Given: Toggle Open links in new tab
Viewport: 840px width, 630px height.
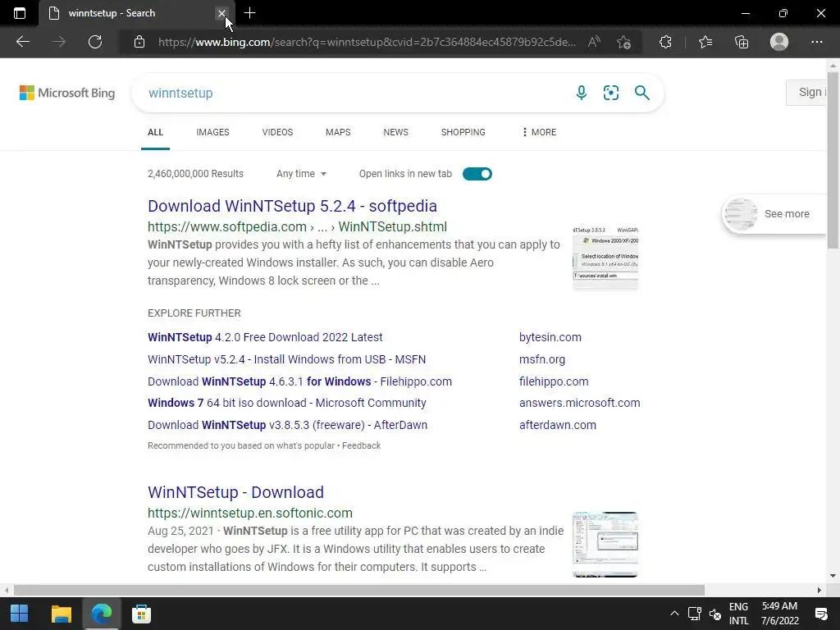Looking at the screenshot, I should [x=477, y=174].
